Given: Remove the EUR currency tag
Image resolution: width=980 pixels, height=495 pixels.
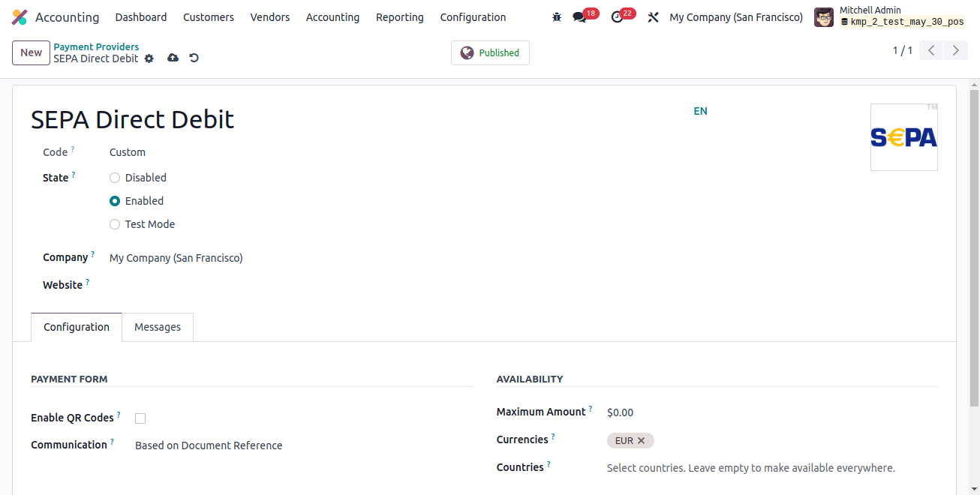Looking at the screenshot, I should point(642,441).
